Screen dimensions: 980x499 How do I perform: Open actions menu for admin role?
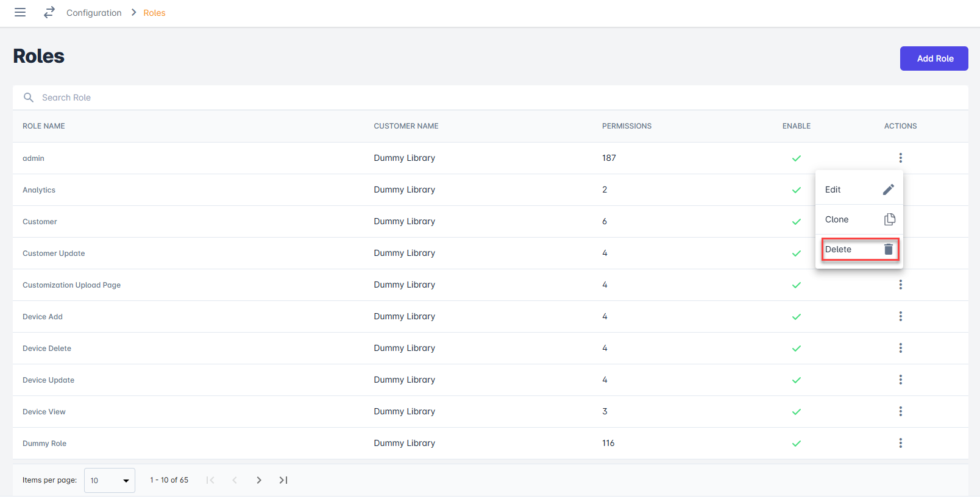pyautogui.click(x=900, y=158)
